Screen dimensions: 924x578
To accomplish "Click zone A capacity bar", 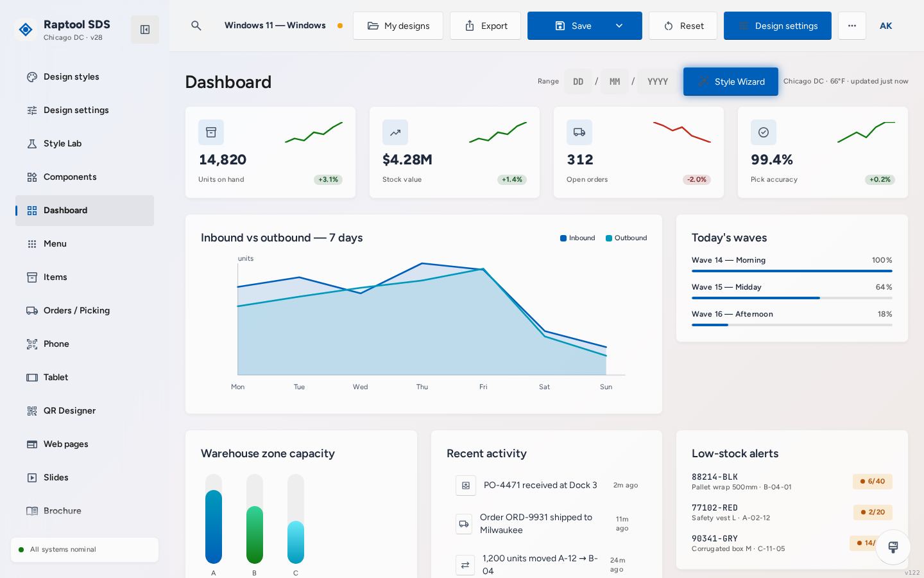I will [214, 519].
